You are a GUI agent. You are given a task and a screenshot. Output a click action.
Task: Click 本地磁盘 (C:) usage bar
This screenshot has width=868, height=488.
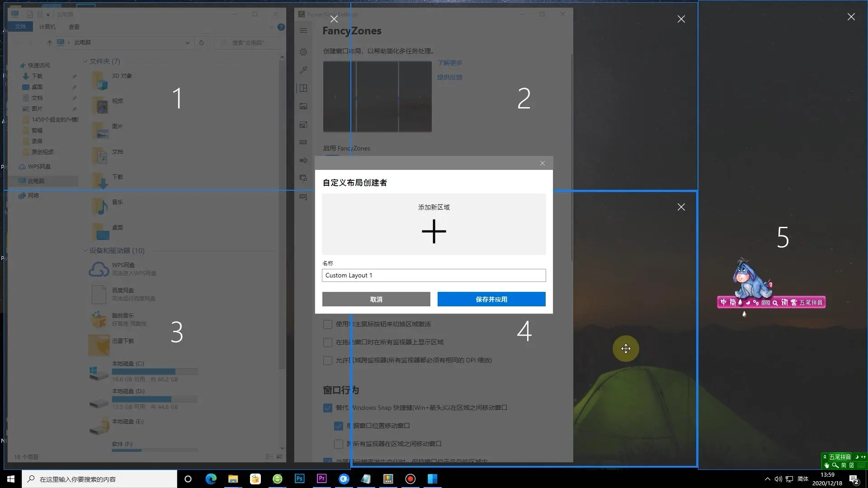tap(155, 371)
